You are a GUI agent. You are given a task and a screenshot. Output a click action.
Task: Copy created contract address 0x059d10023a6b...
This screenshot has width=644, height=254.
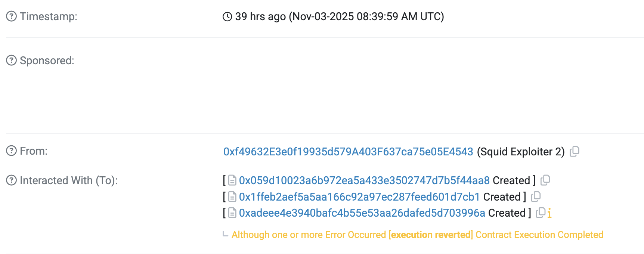(x=545, y=180)
